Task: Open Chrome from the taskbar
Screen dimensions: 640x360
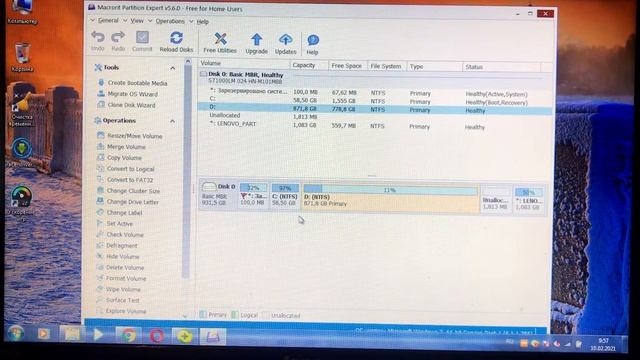Action: (128, 336)
